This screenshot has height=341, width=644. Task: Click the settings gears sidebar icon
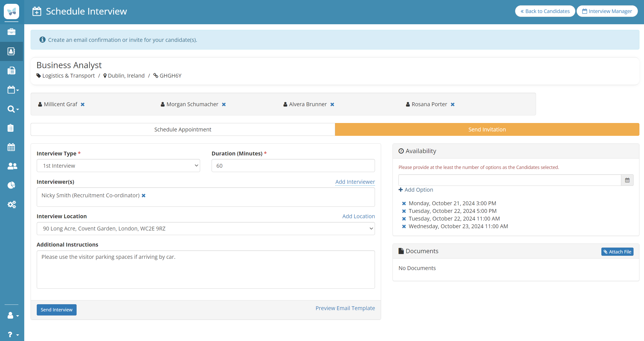coord(11,204)
